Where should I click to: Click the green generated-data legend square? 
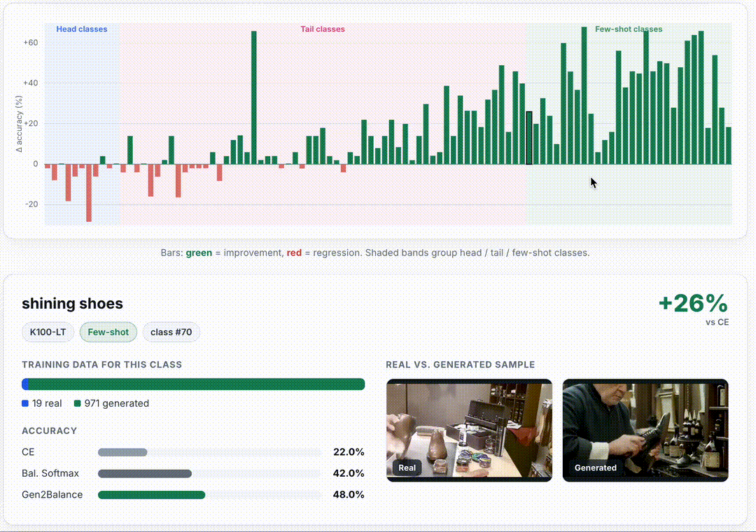coord(77,403)
